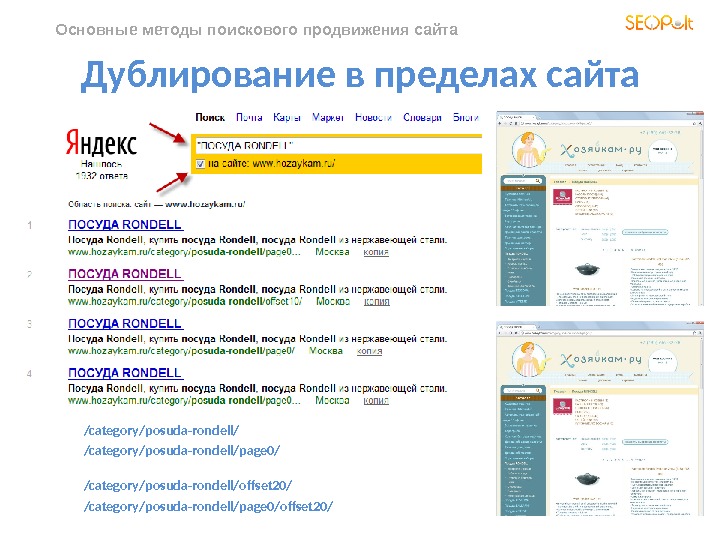Select the '/category/posuda-rondell/page0/' path text
Viewport: 720px width, 540px height.
[x=182, y=450]
